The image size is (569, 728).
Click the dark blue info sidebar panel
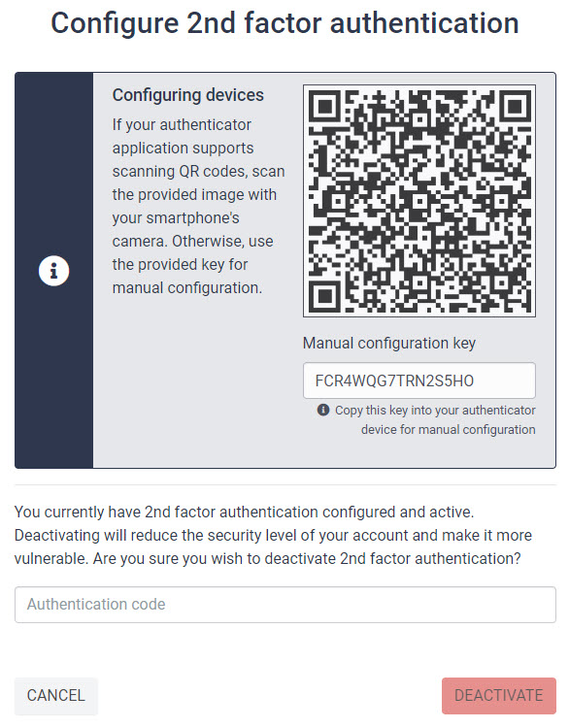[x=53, y=270]
